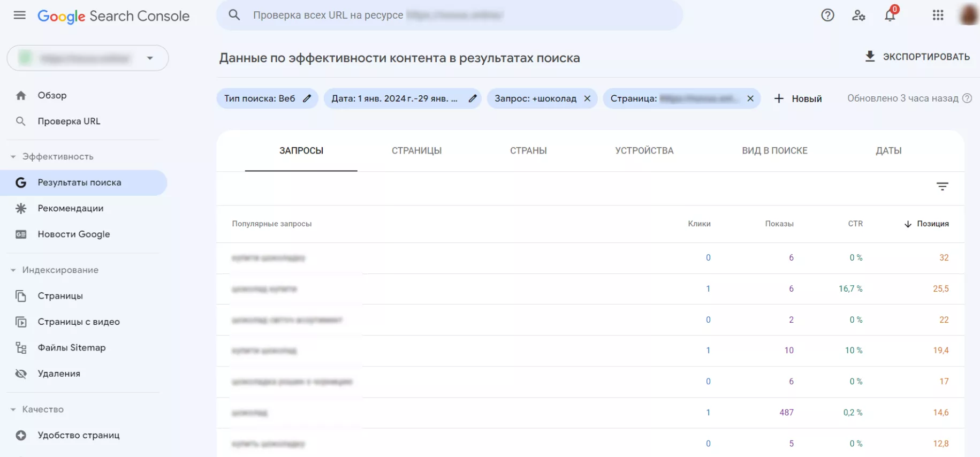Click the Google Search Console logo

[113, 16]
